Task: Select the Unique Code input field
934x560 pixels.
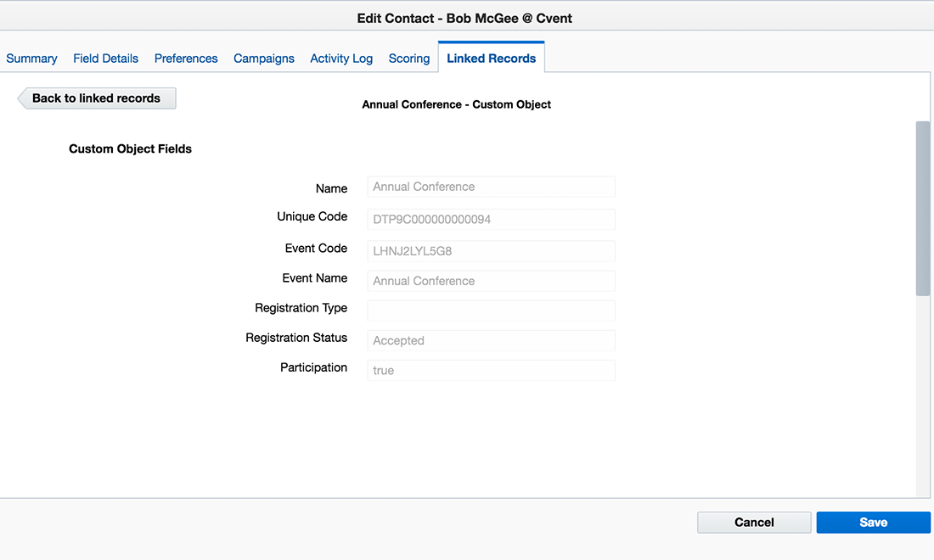Action: coord(491,219)
